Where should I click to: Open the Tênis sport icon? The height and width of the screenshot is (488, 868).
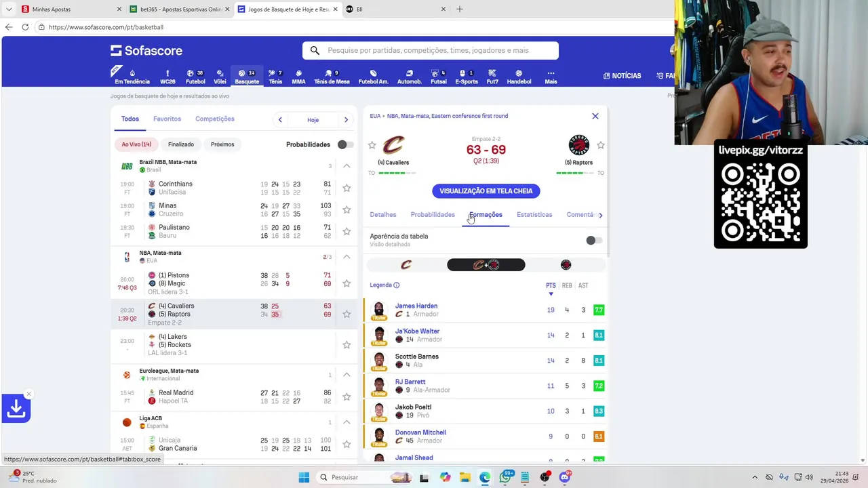[x=275, y=77]
